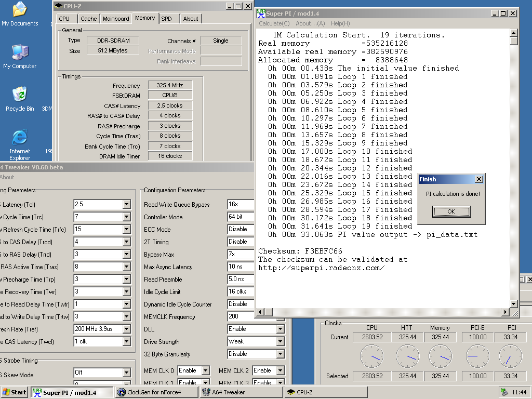Click Super PI vertical scrollbar up arrow

514,33
